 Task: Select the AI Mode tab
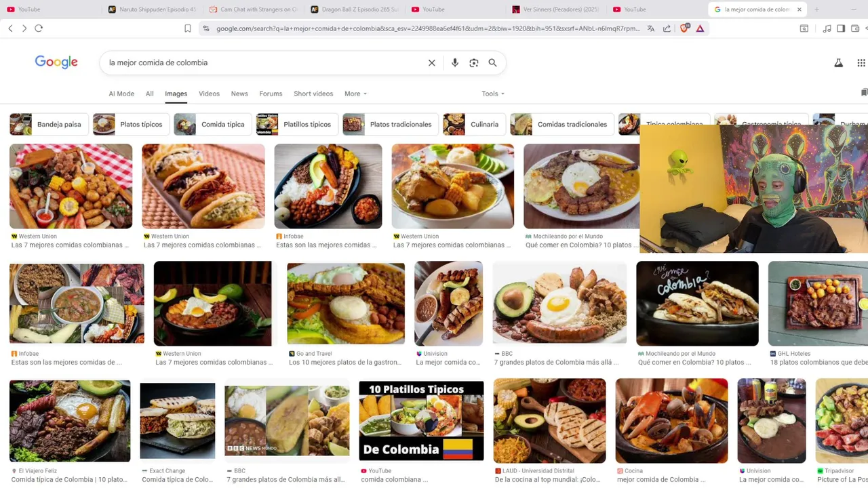(121, 94)
